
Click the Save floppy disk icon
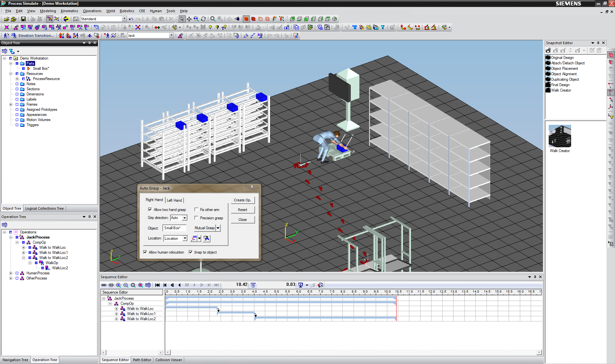point(23,19)
